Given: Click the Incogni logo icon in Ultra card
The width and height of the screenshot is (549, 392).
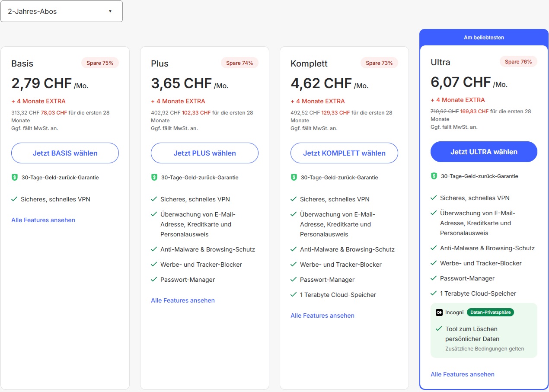Looking at the screenshot, I should pyautogui.click(x=439, y=312).
